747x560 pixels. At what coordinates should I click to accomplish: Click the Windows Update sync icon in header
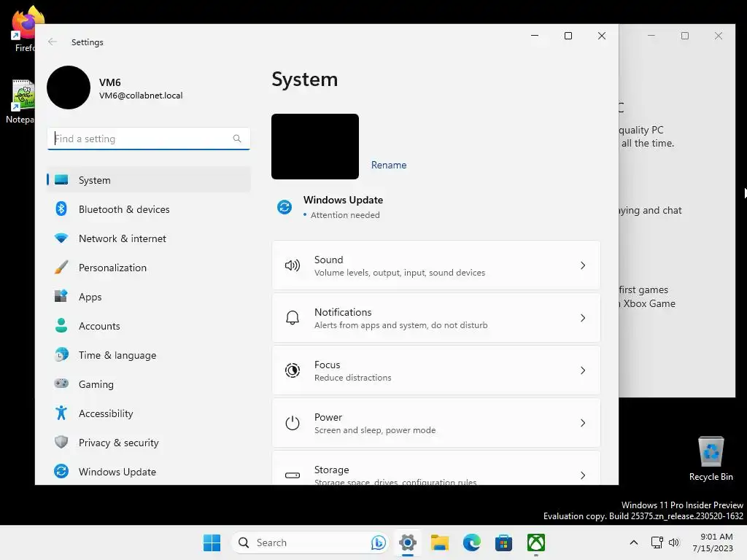click(x=285, y=207)
